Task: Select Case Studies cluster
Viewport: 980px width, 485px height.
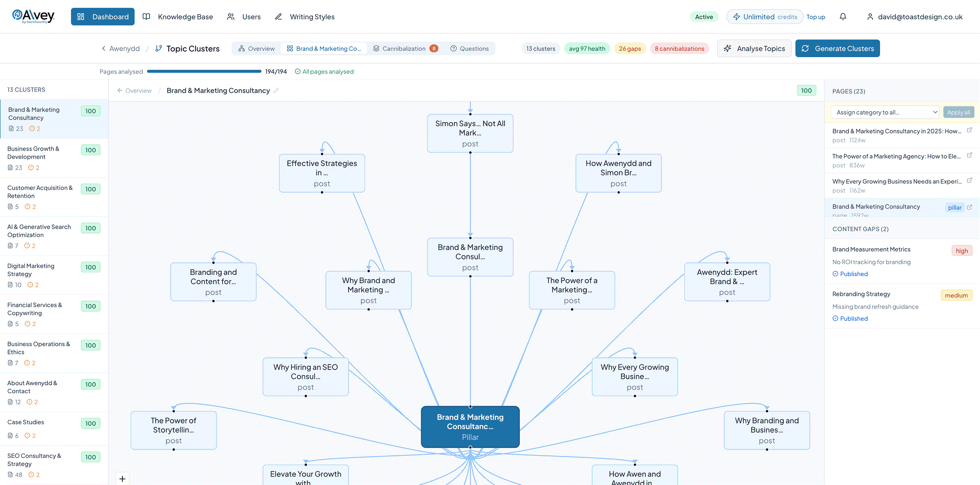Action: (x=54, y=428)
